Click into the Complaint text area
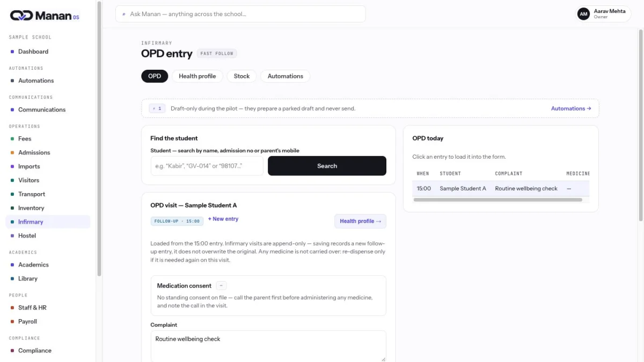Viewport: 644px width, 362px height. 268,346
